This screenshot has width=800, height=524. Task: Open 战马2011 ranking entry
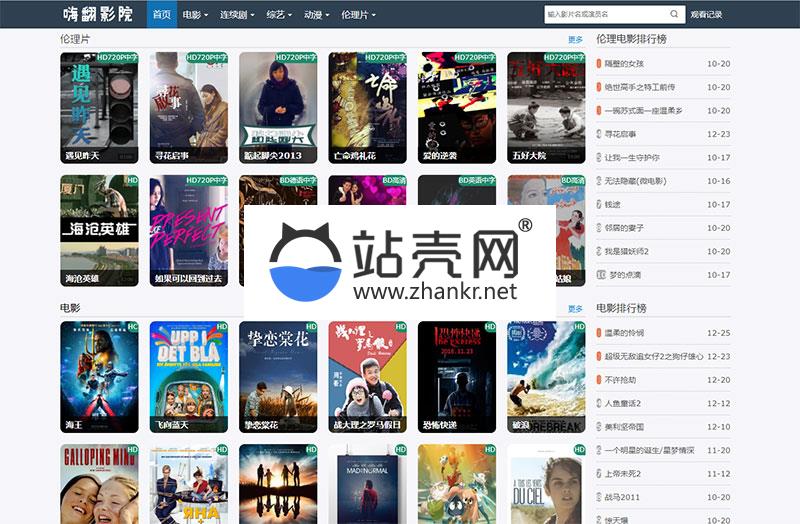pos(622,497)
